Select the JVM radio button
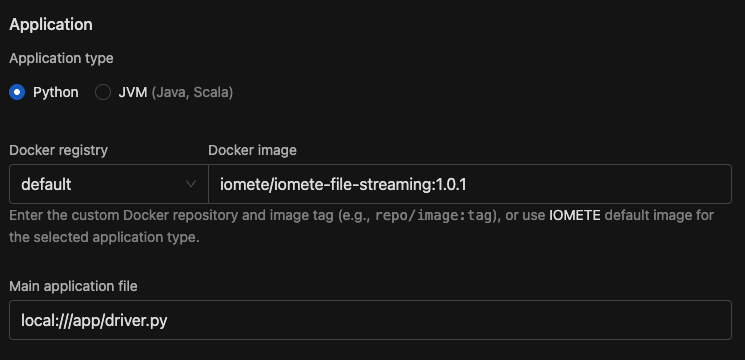The height and width of the screenshot is (360, 745). (x=103, y=92)
